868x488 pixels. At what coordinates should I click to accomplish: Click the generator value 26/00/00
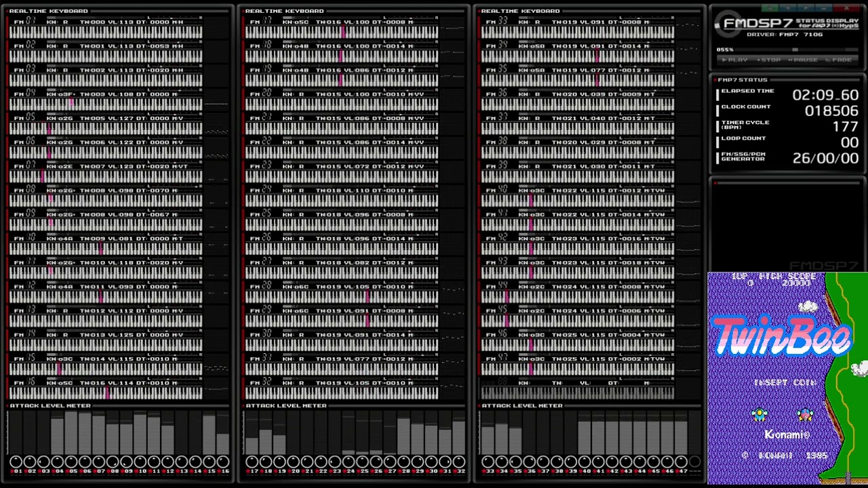825,158
